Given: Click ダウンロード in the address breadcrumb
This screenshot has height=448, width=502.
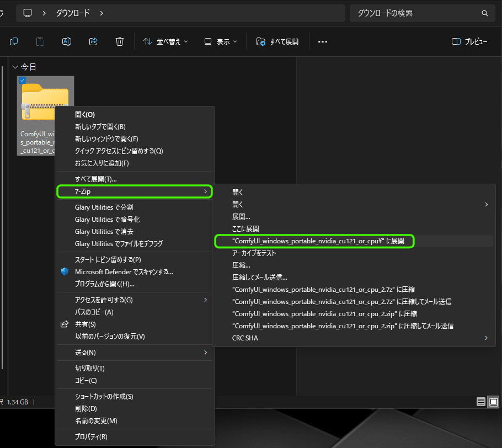Looking at the screenshot, I should tap(73, 13).
